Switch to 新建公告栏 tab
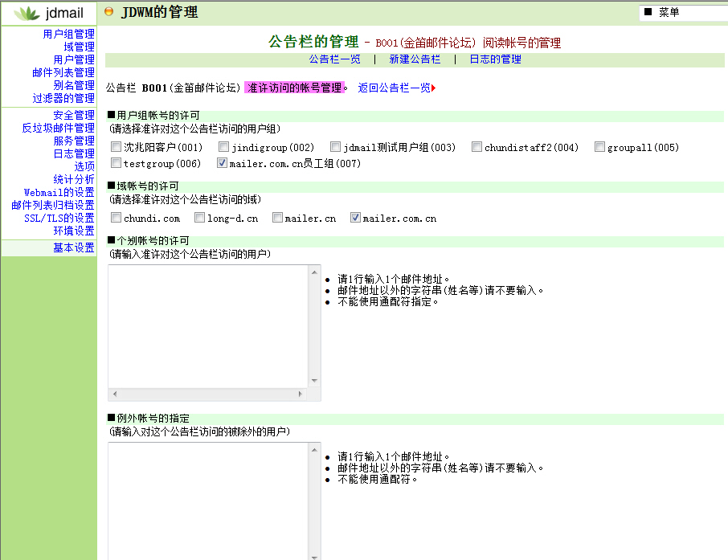The image size is (728, 560). pos(415,59)
